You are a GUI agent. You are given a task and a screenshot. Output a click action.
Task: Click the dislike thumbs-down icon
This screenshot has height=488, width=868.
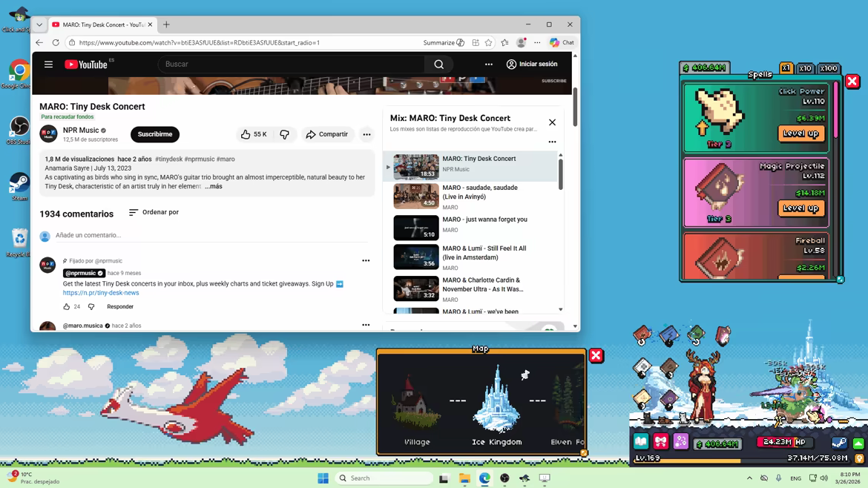pyautogui.click(x=285, y=134)
